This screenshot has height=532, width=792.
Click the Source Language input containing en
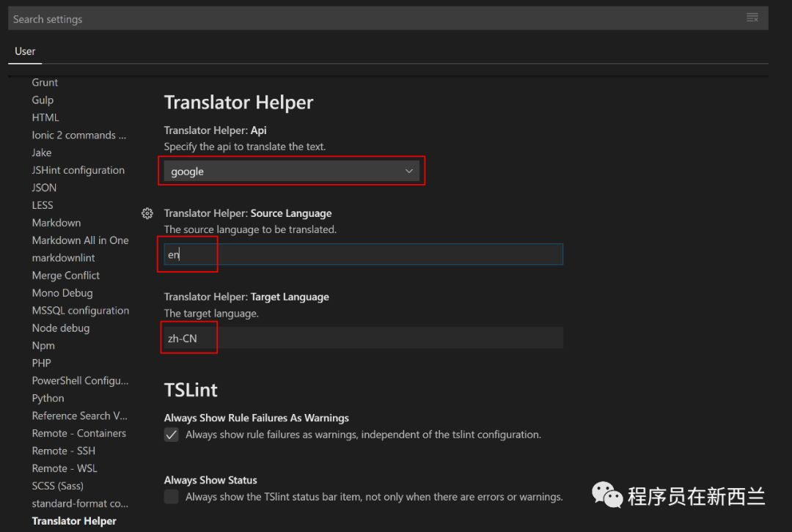220,254
